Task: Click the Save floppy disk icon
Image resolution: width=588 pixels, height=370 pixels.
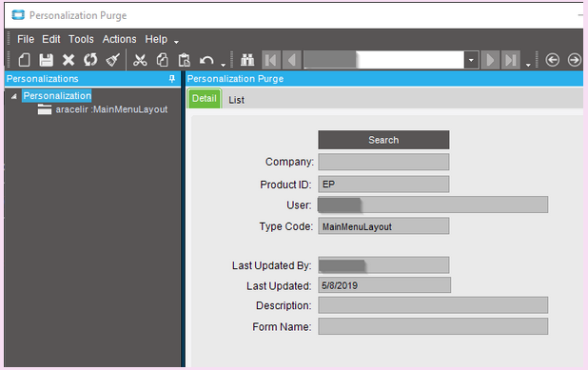Action: [x=47, y=60]
